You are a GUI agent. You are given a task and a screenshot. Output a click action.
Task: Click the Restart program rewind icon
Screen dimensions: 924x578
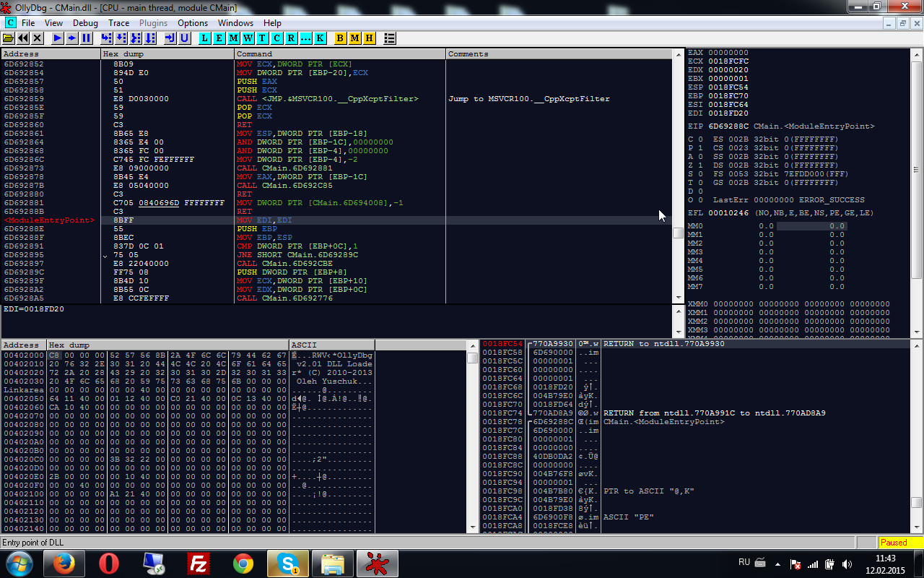(x=22, y=38)
